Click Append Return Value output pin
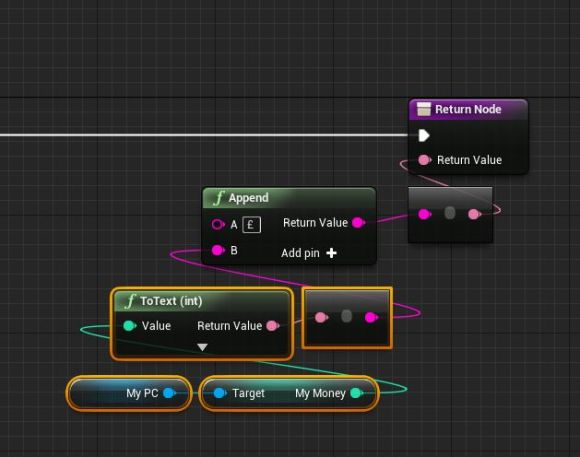Image resolution: width=580 pixels, height=457 pixels. pos(358,223)
